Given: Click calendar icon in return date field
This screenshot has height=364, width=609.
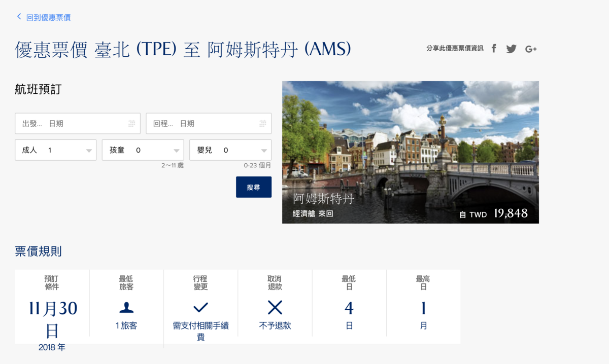Looking at the screenshot, I should click(x=263, y=124).
